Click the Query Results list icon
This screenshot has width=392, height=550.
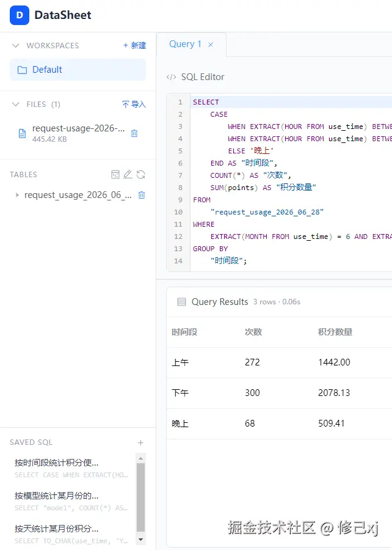(181, 302)
